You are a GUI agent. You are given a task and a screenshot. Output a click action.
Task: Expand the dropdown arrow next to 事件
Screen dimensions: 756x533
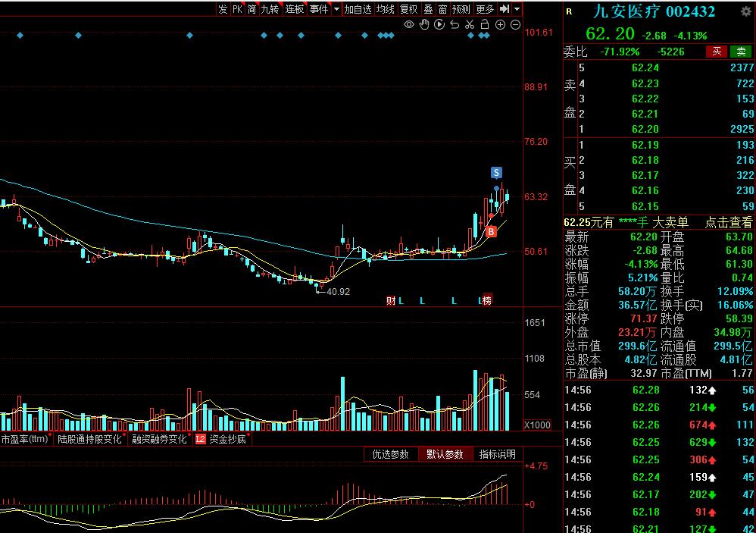(336, 9)
